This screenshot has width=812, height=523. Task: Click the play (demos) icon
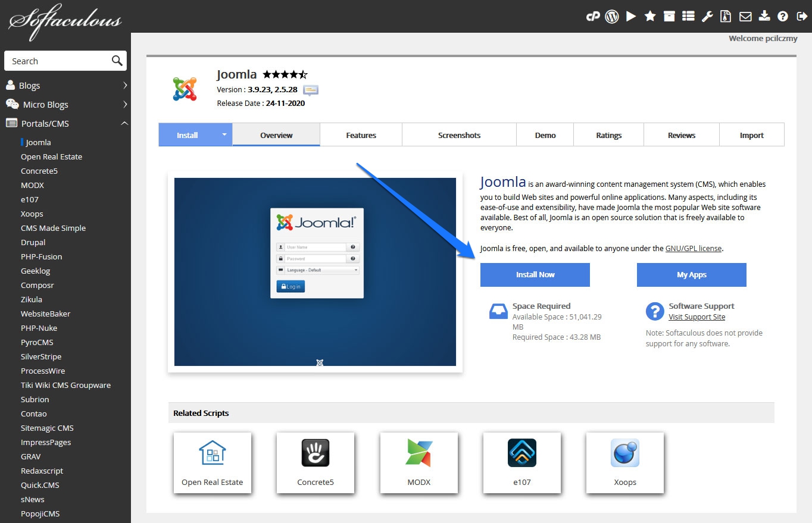[x=631, y=17]
